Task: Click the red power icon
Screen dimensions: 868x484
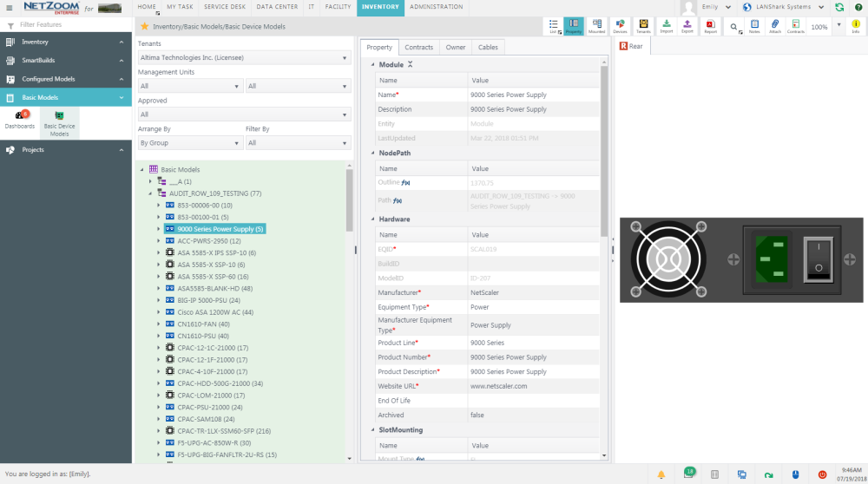Action: click(x=822, y=474)
